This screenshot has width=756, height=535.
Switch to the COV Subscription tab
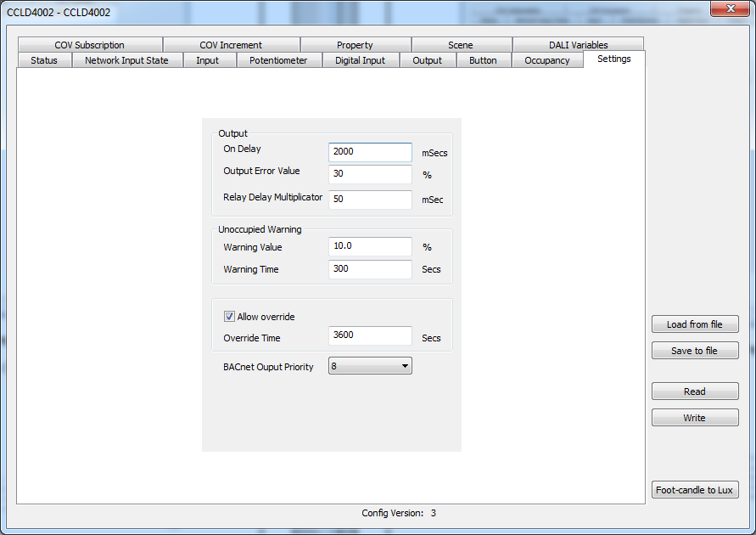click(x=90, y=45)
